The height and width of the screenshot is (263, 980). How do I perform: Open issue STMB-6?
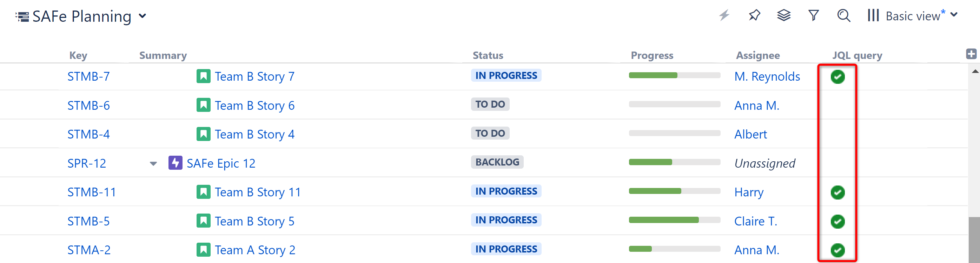click(x=88, y=105)
